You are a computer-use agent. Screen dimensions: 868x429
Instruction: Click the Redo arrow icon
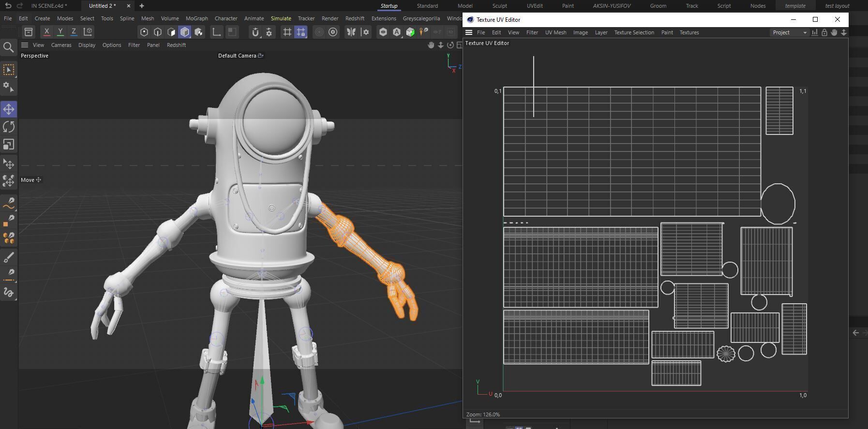click(x=20, y=6)
